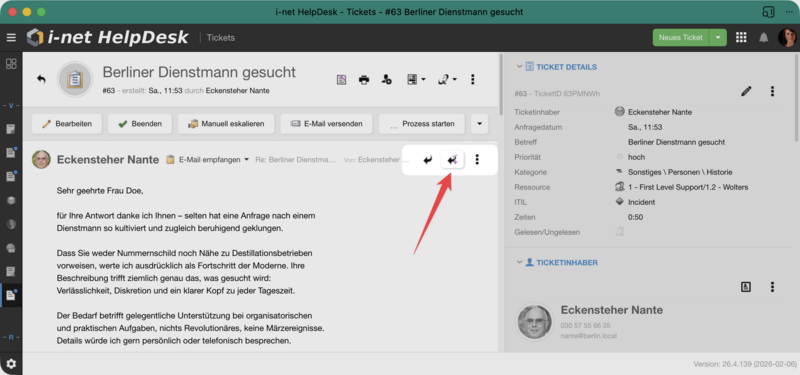
Task: Click E-Mail versenden
Action: (327, 123)
